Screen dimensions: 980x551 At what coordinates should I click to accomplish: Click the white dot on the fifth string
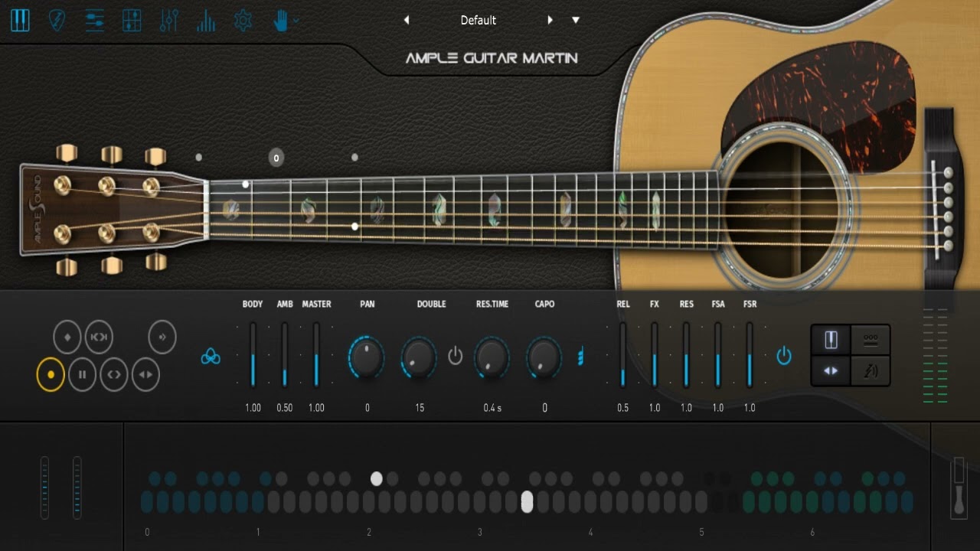(354, 227)
